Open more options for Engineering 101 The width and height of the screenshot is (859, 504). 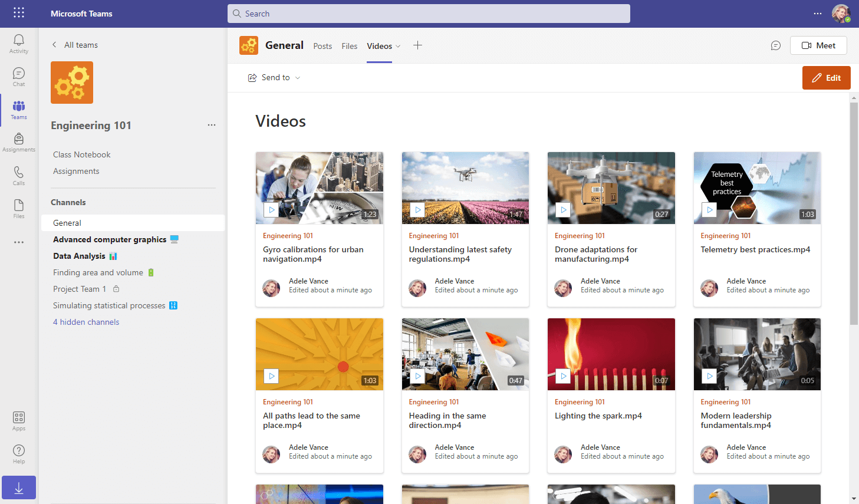click(212, 125)
